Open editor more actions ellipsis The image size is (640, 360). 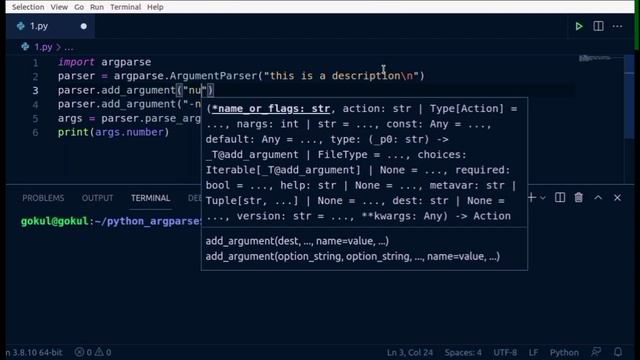tap(618, 26)
